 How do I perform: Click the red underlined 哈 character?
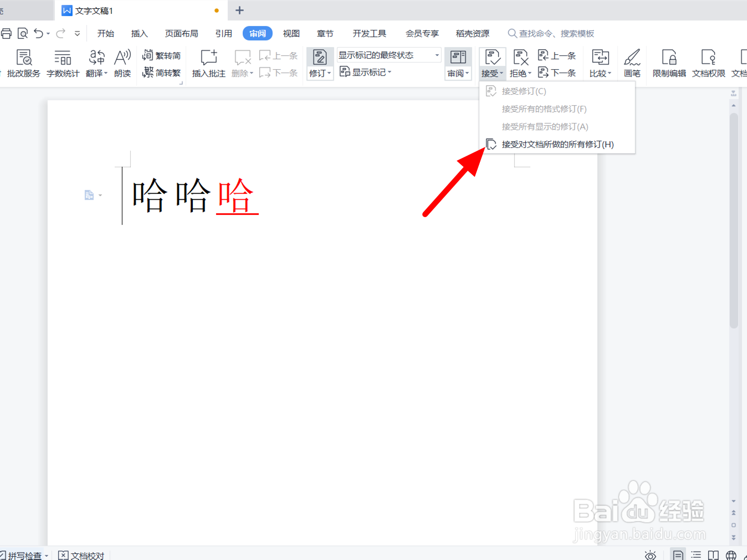coord(237,196)
